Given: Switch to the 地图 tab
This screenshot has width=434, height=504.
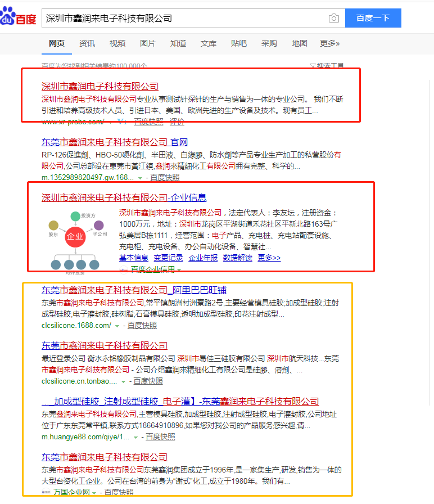Looking at the screenshot, I should (x=300, y=43).
